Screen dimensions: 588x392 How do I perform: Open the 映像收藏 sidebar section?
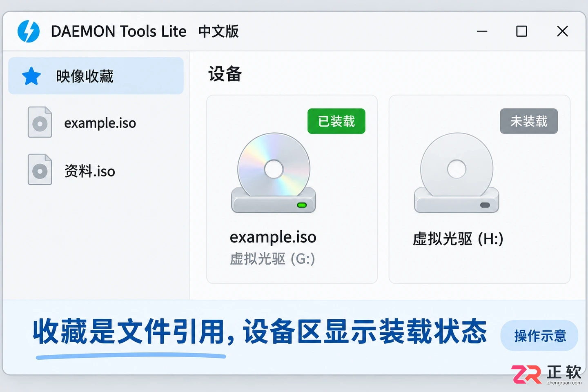pyautogui.click(x=96, y=76)
